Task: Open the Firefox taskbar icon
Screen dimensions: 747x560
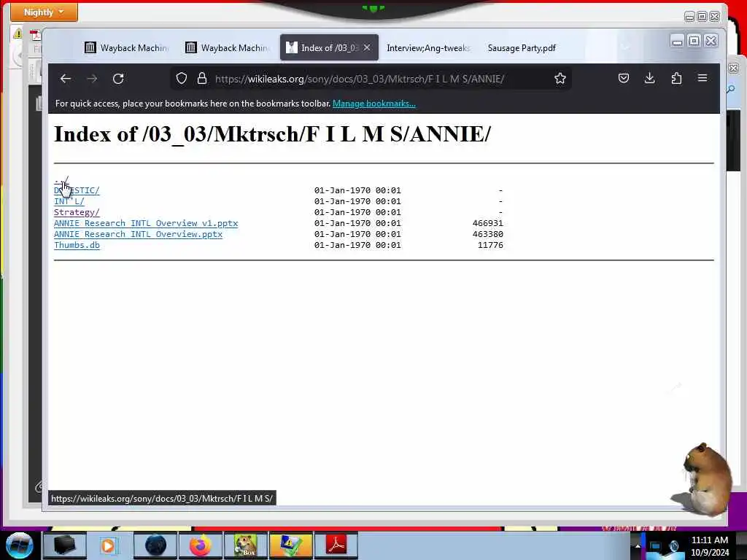Action: coord(201,545)
